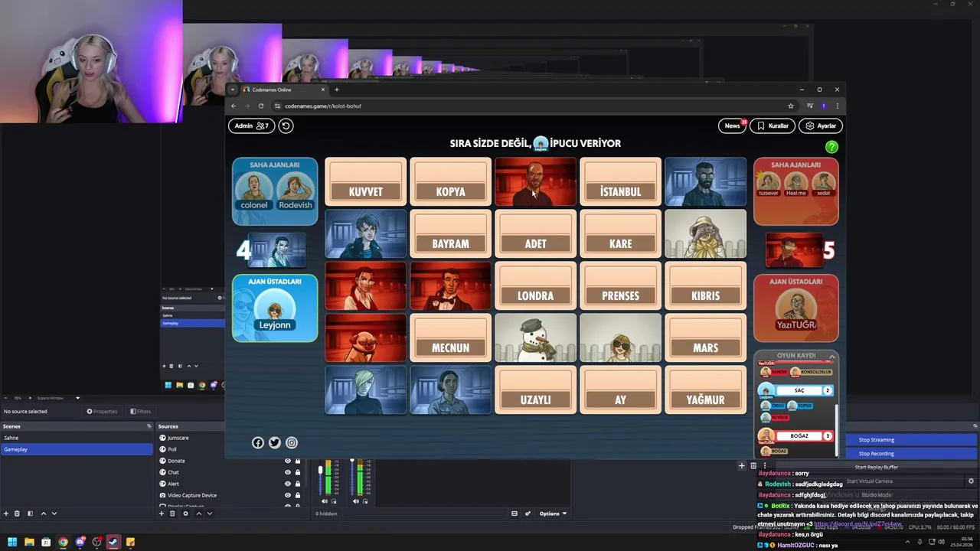Toggle lock on Donate source
980x551 pixels.
tap(298, 461)
